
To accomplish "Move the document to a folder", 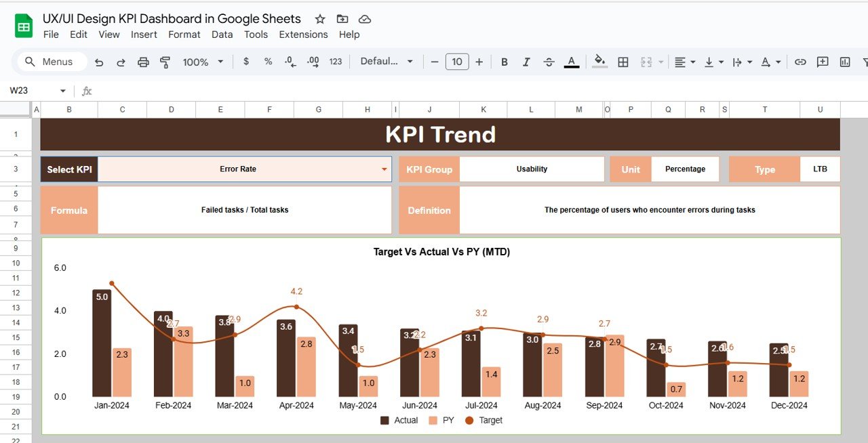I will [x=342, y=19].
